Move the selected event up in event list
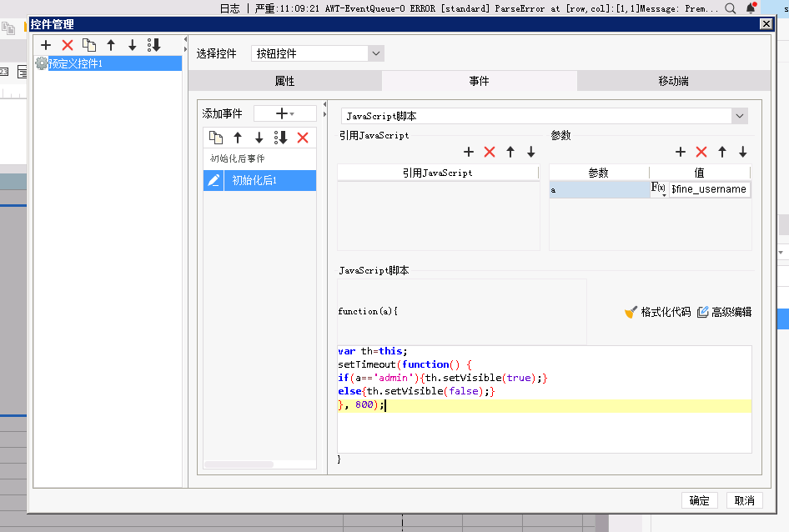The height and width of the screenshot is (532, 789). tap(238, 138)
